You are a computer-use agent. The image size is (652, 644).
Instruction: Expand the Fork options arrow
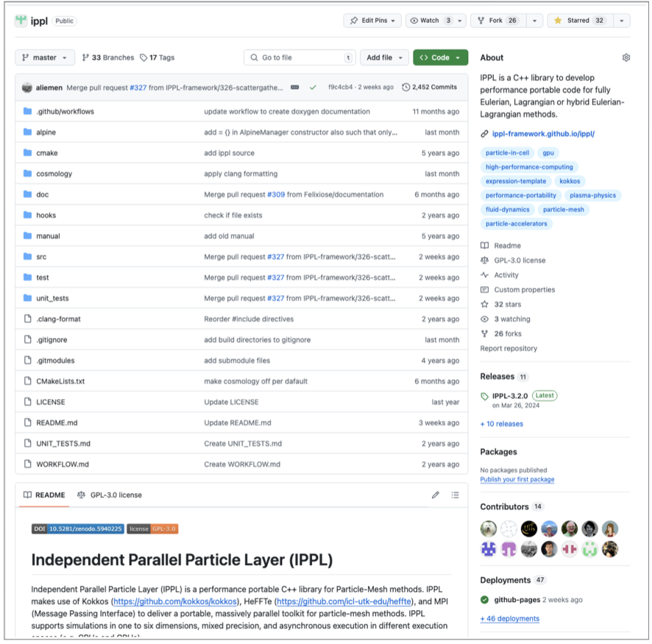tap(535, 21)
